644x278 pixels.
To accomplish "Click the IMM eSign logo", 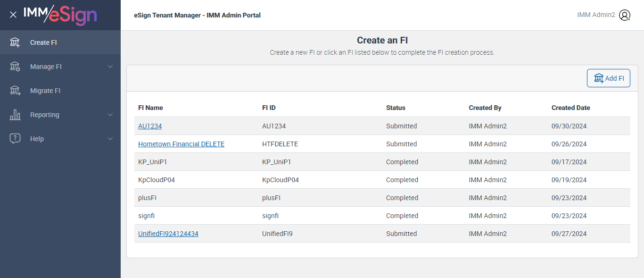I will click(x=60, y=15).
